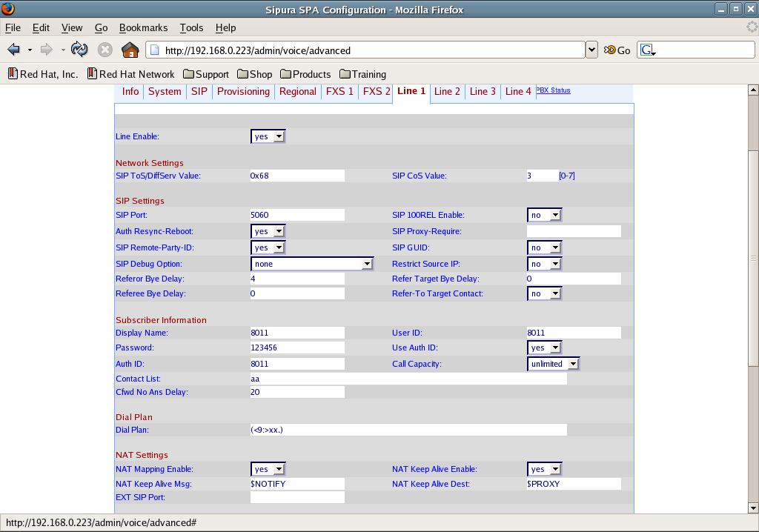Toggle the NAT Mapping Enable selector
Viewport: 759px width, 532px height.
pos(268,469)
